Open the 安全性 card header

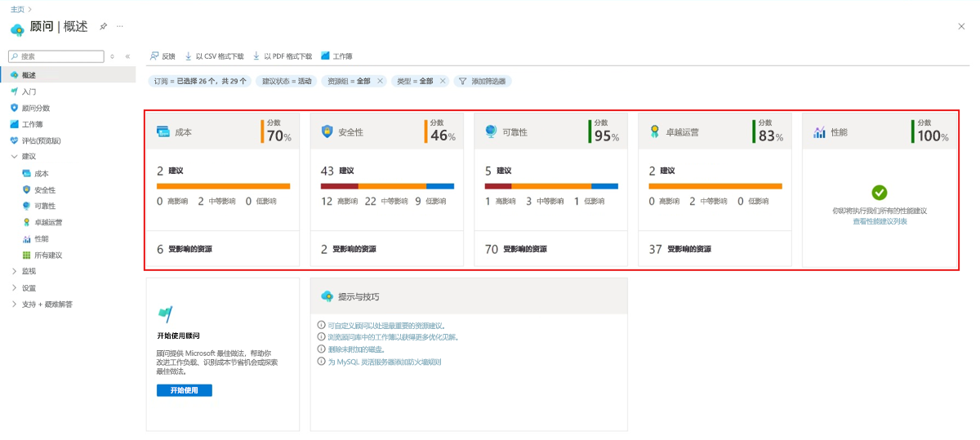click(387, 131)
